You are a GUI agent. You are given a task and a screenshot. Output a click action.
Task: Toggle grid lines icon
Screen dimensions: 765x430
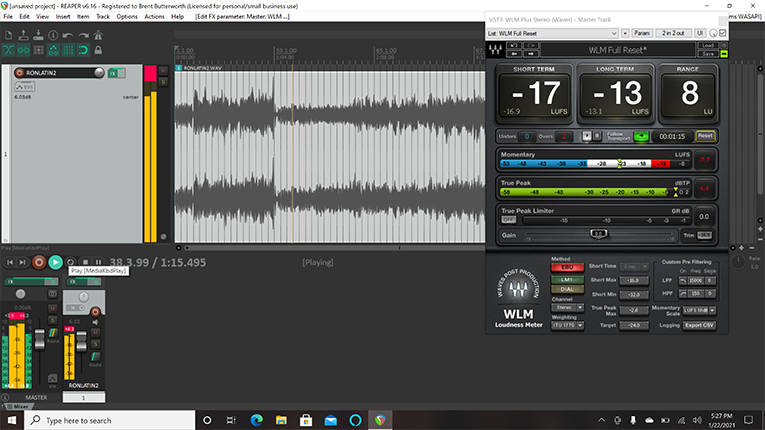pyautogui.click(x=68, y=50)
